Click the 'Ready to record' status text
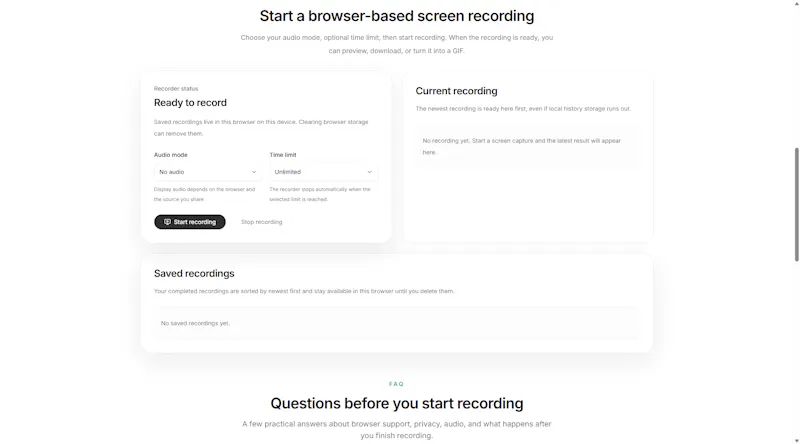 tap(190, 103)
